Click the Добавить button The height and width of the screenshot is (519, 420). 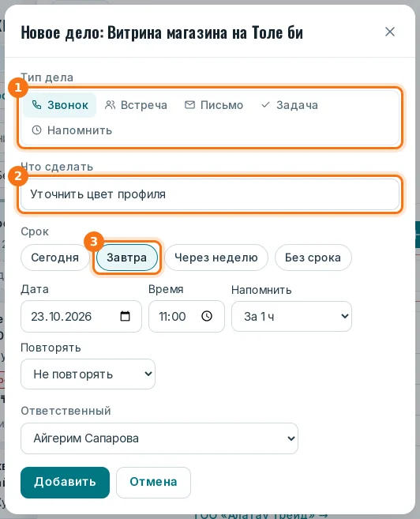[66, 482]
